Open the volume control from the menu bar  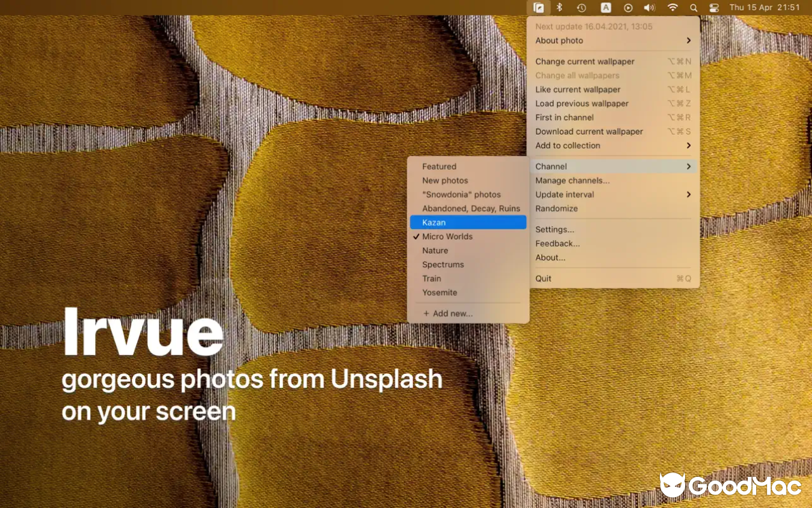pos(650,8)
